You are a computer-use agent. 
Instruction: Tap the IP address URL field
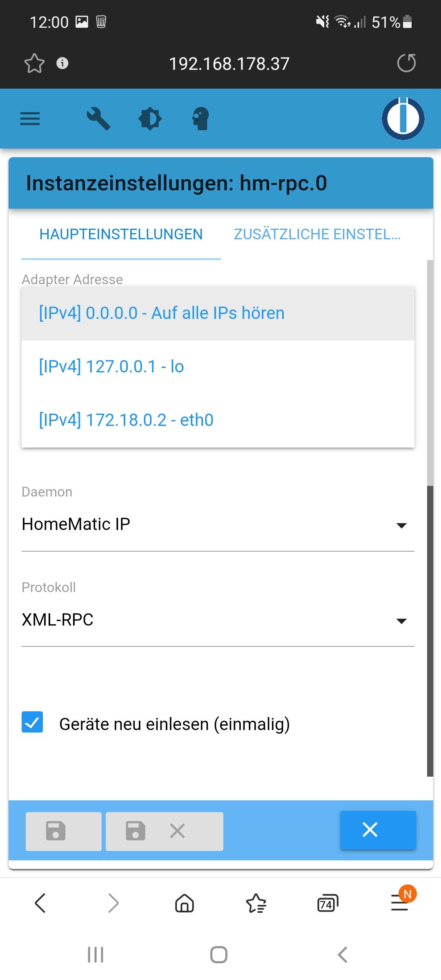[x=229, y=64]
